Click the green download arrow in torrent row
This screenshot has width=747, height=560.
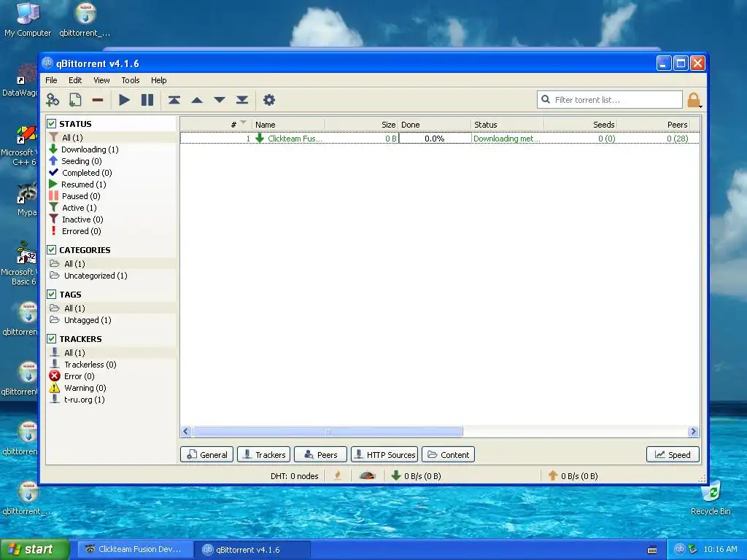(260, 138)
